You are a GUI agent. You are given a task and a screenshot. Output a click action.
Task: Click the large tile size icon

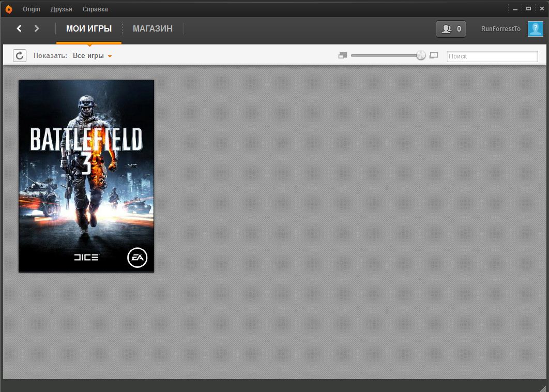point(434,55)
